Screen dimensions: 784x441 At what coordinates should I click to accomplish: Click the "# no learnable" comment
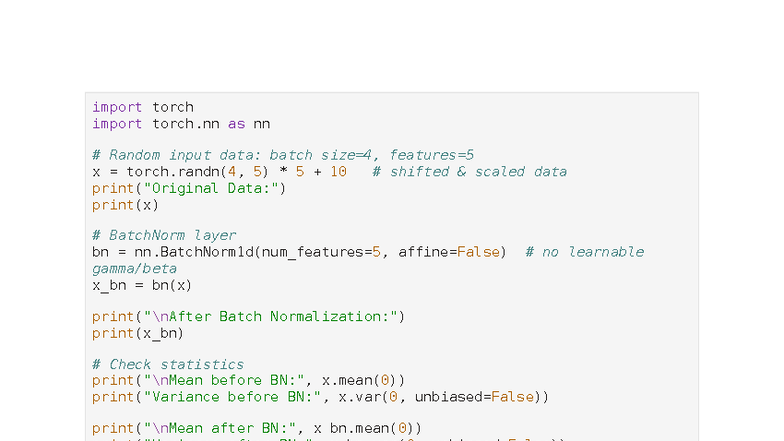pyautogui.click(x=584, y=252)
